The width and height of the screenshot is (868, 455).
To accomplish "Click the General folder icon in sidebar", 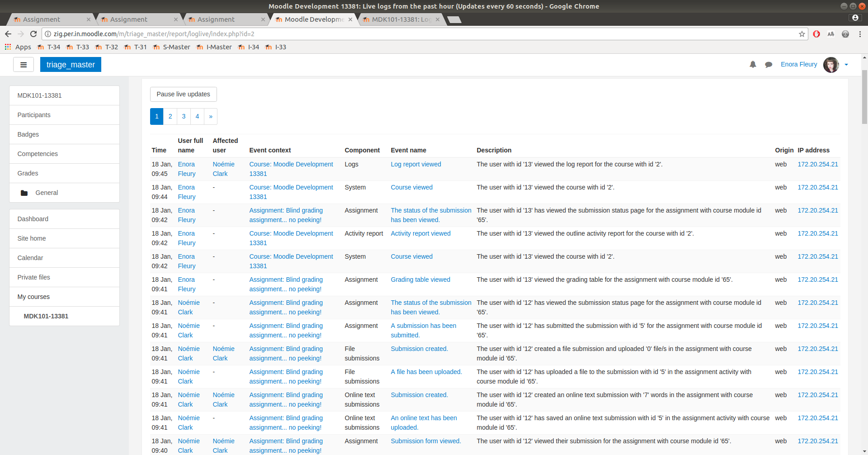I will click(x=24, y=193).
